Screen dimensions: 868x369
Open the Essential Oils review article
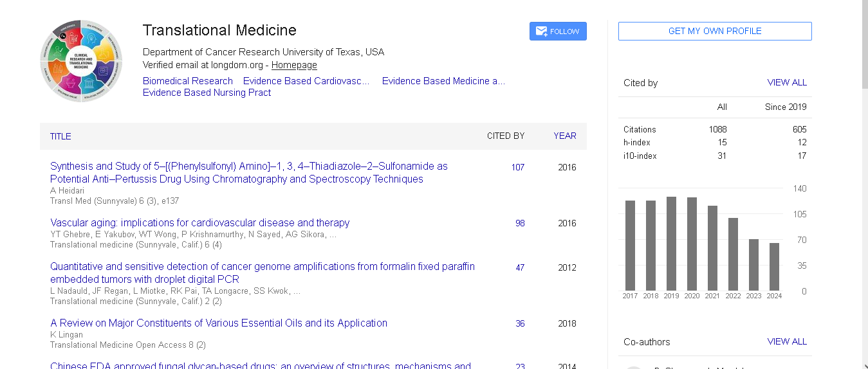(219, 323)
